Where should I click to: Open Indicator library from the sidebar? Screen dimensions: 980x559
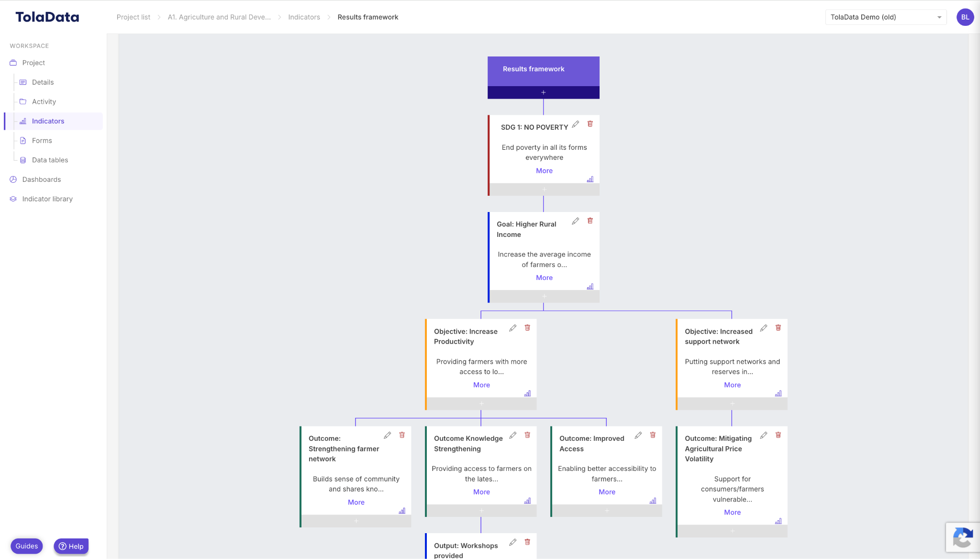[47, 199]
